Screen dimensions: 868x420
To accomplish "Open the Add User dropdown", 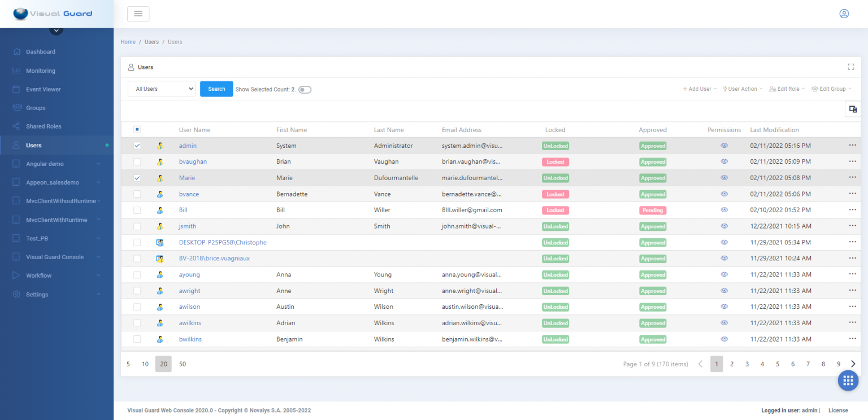I will click(700, 89).
